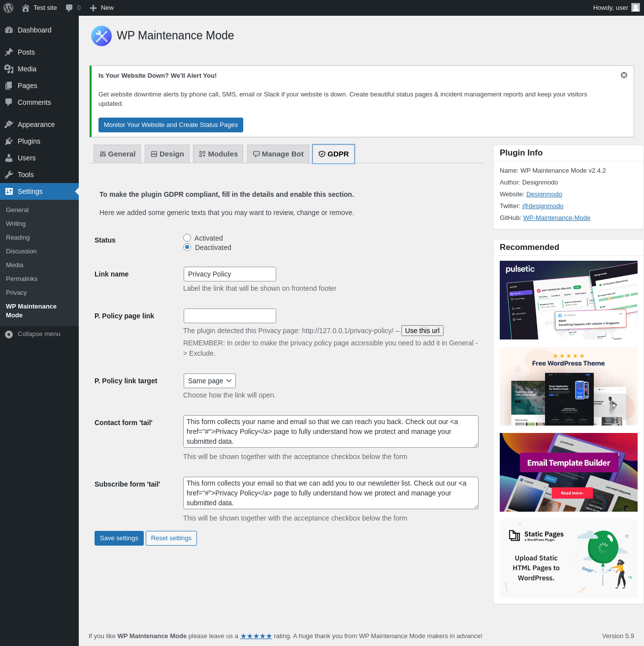644x646 pixels.
Task: Open the Designmodo website link
Action: pos(544,194)
